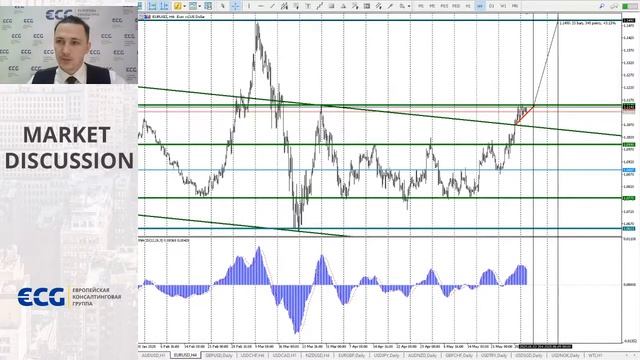The image size is (640, 360).
Task: Open the WTI,H1 chart tab
Action: pyautogui.click(x=595, y=356)
